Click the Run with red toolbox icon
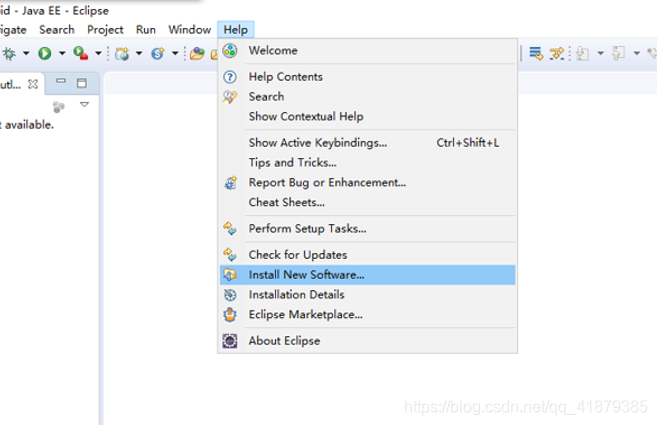Screen dimensions: 657x425 [x=80, y=53]
